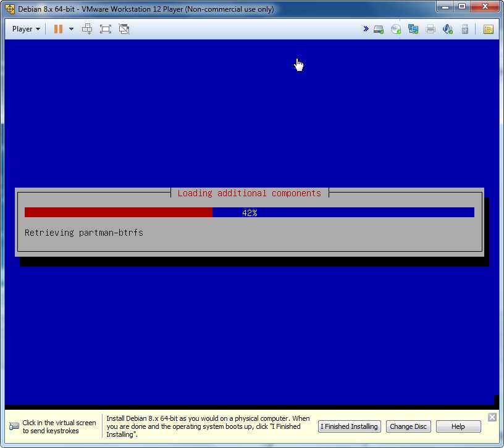The image size is (504, 448).
Task: Minimize the VMware Player window
Action: pyautogui.click(x=445, y=7)
